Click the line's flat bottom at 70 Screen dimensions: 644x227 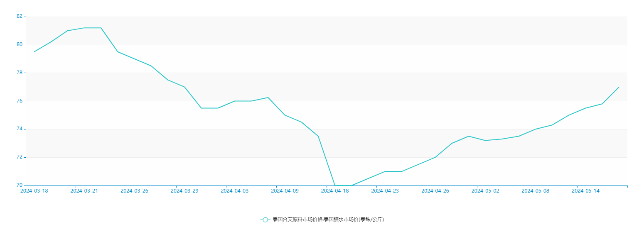[343, 185]
